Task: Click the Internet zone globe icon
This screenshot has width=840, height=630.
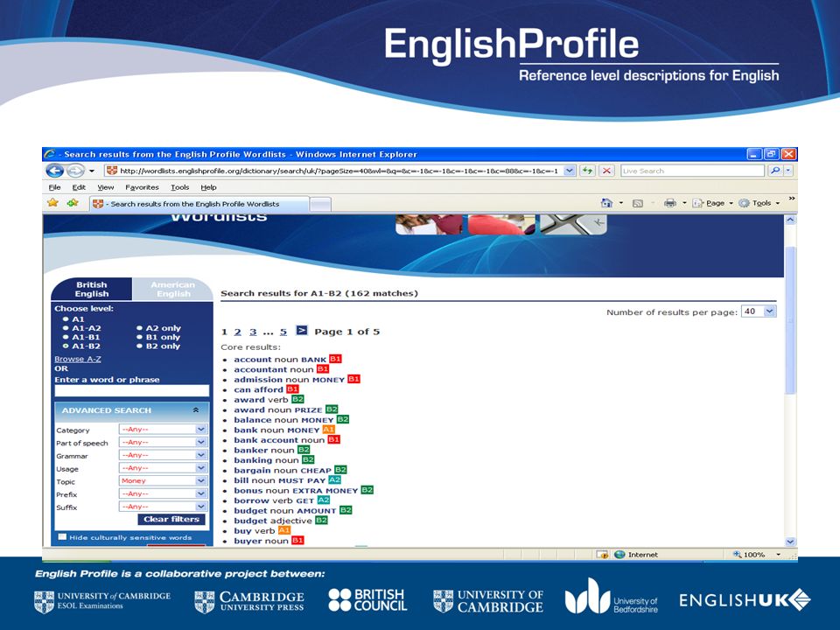Action: pos(619,555)
